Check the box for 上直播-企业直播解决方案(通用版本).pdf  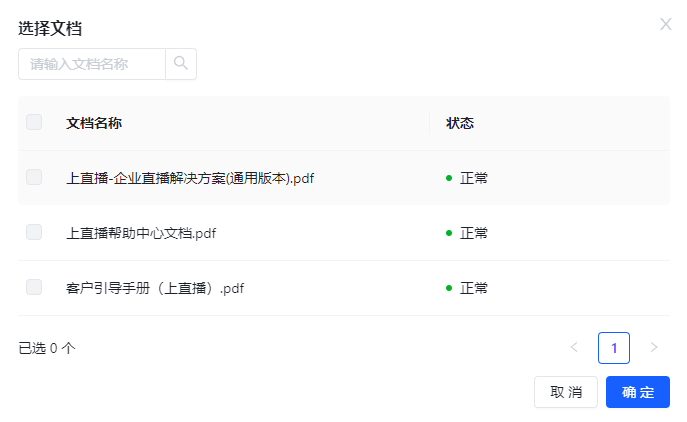(x=34, y=177)
